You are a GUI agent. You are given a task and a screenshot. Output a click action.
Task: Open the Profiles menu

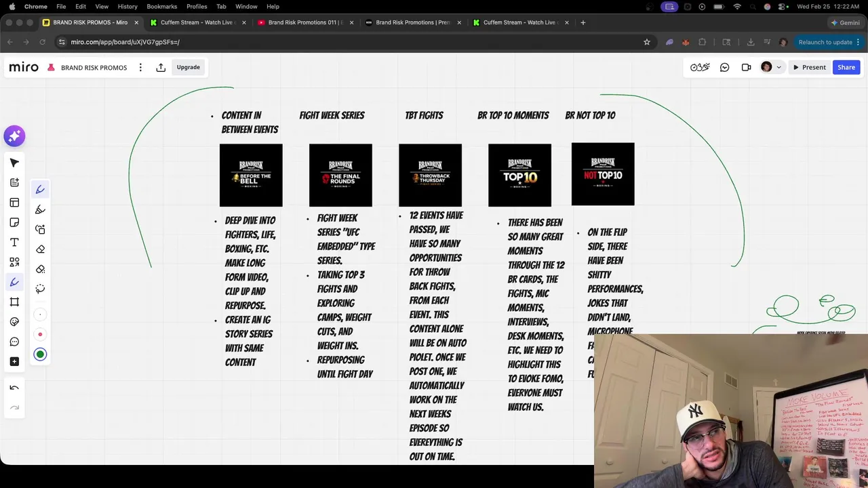point(197,6)
